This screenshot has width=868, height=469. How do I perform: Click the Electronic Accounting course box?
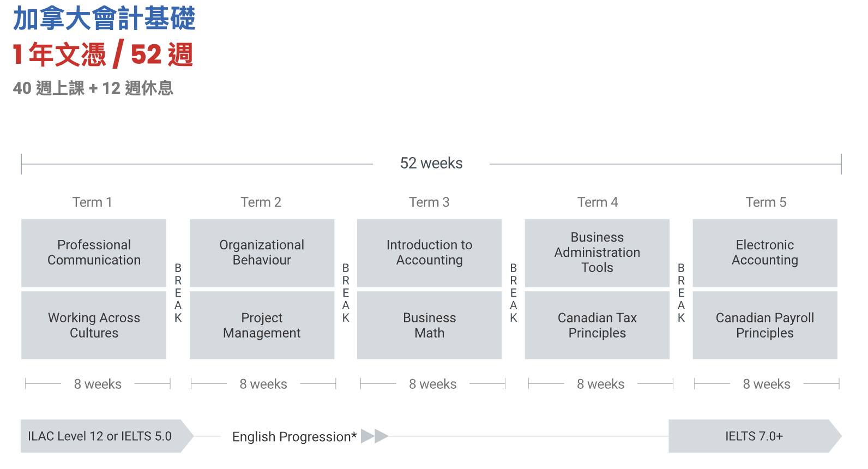(x=765, y=253)
